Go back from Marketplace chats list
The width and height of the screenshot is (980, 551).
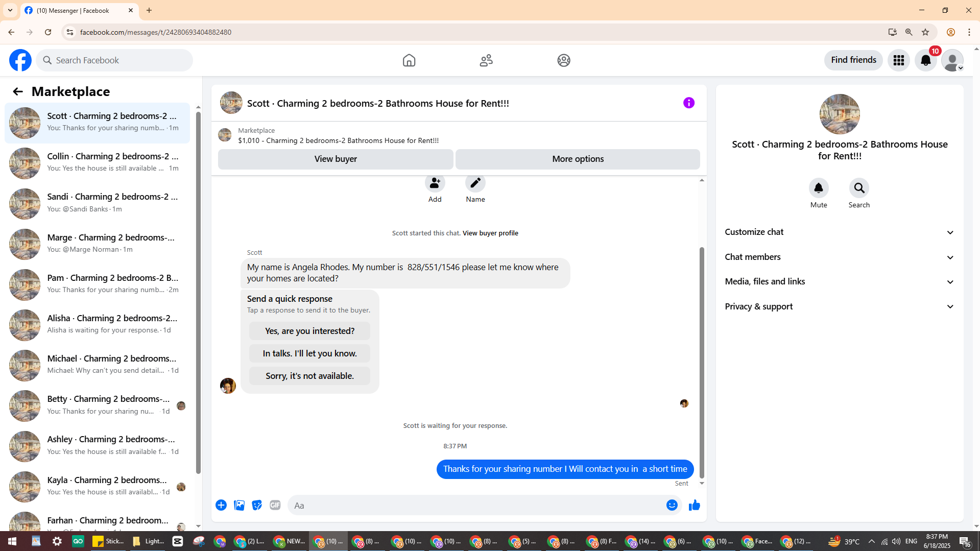point(18,91)
